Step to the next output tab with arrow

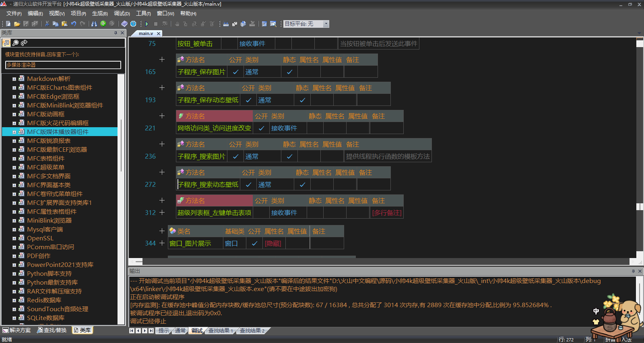pyautogui.click(x=144, y=331)
